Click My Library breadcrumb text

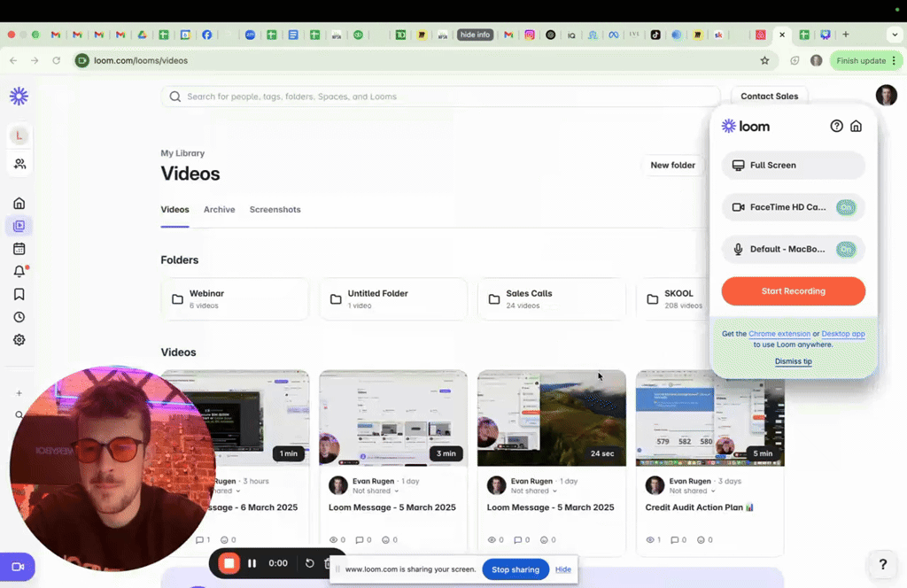[x=182, y=153]
